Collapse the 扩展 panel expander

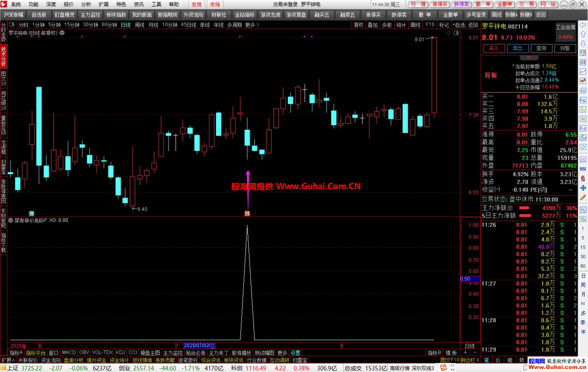[8, 360]
